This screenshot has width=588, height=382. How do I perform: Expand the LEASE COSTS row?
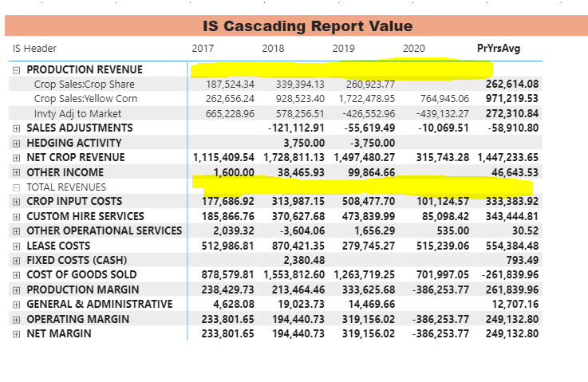[x=16, y=246]
